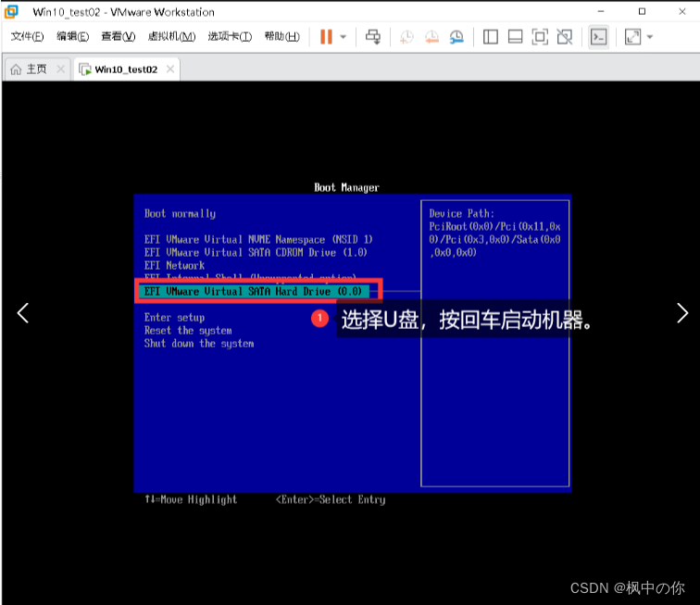This screenshot has height=605, width=700.
Task: Select EFI Network boot entry
Action: 174,265
